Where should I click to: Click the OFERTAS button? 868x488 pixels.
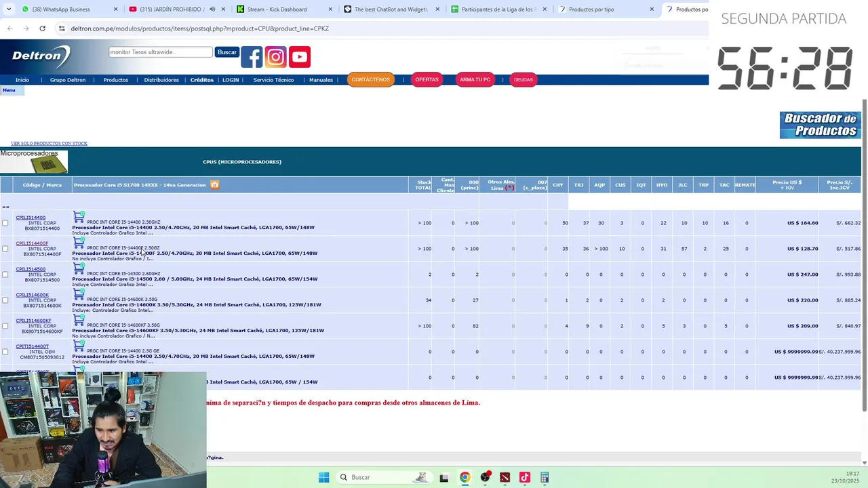click(x=427, y=79)
